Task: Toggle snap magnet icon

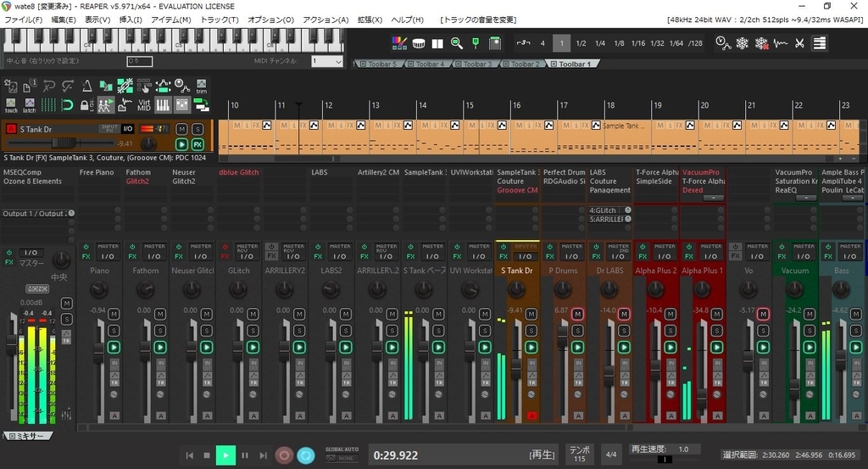Action: point(68,104)
